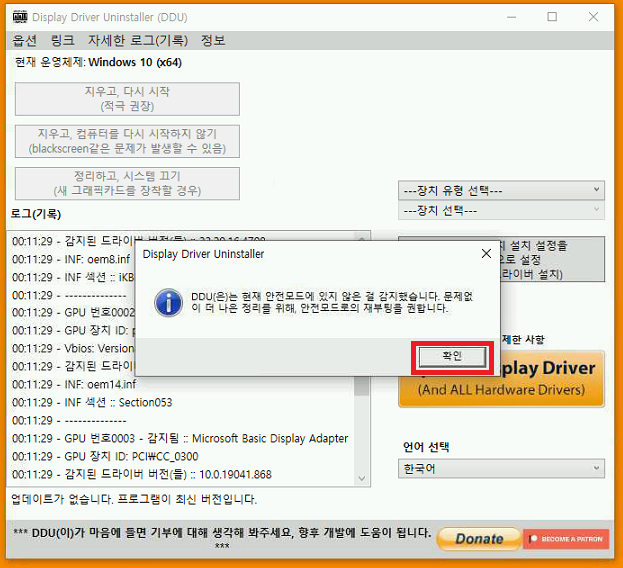The height and width of the screenshot is (568, 623).
Task: Click the Become a Patron button
Action: (566, 539)
